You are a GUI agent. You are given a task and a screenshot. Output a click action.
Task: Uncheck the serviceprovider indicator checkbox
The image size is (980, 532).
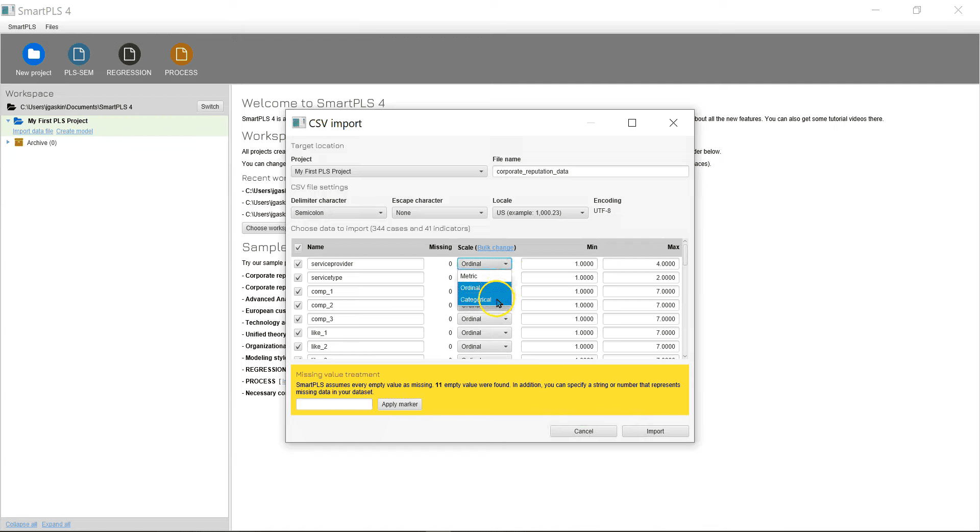[298, 264]
